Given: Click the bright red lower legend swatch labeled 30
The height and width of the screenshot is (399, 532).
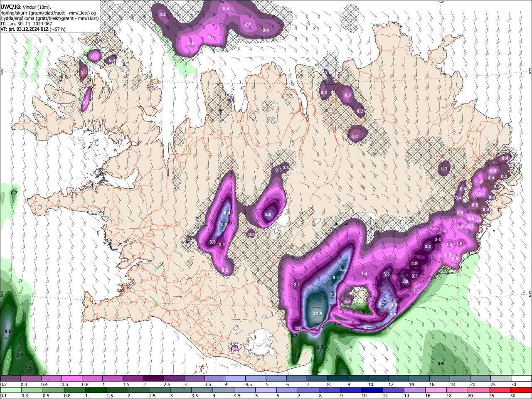Looking at the screenshot, I should coord(522,390).
